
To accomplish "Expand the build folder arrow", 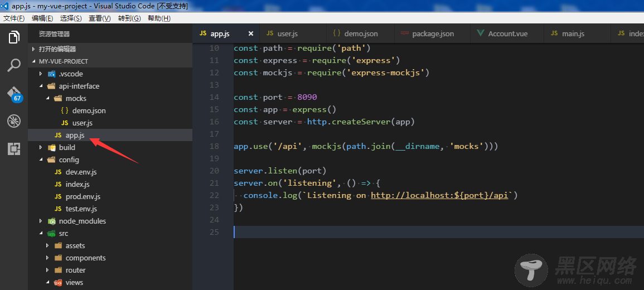I will 41,147.
